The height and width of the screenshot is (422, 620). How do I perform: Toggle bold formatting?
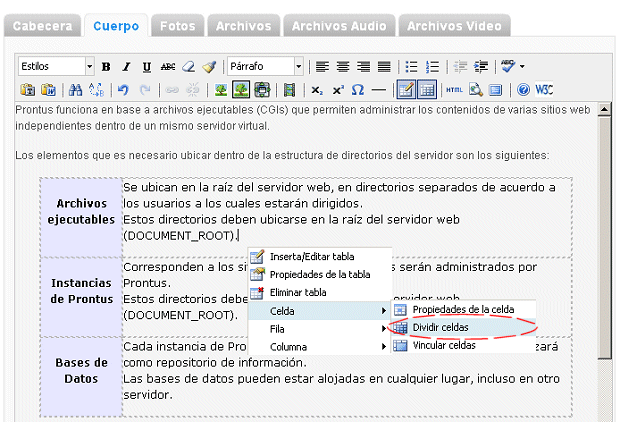pos(106,67)
